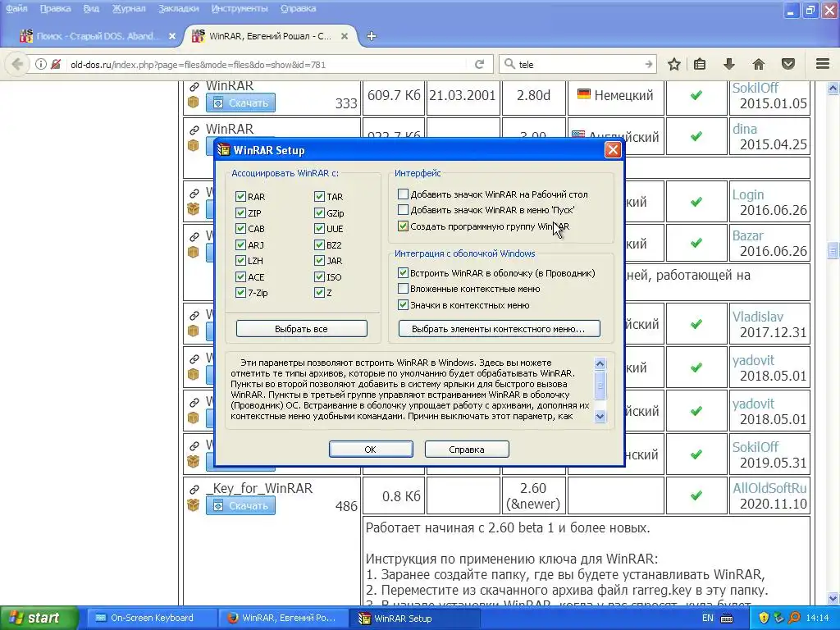
Task: Toggle the 7-Zip association checkbox
Action: point(240,293)
